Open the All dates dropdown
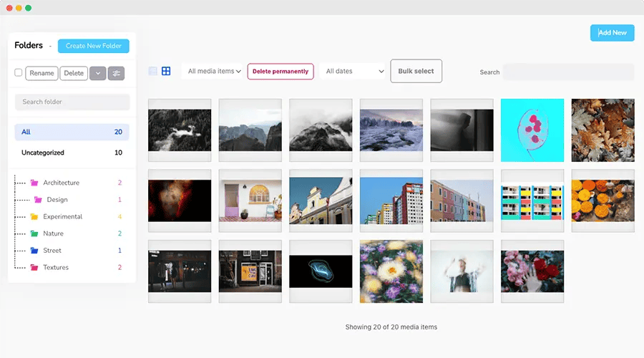Image resolution: width=644 pixels, height=358 pixels. (x=354, y=71)
